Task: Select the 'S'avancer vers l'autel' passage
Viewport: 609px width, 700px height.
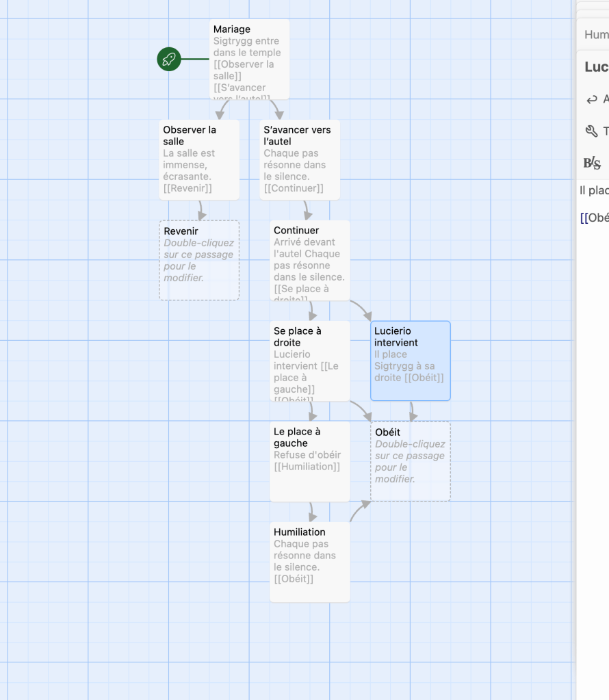Action: point(300,159)
